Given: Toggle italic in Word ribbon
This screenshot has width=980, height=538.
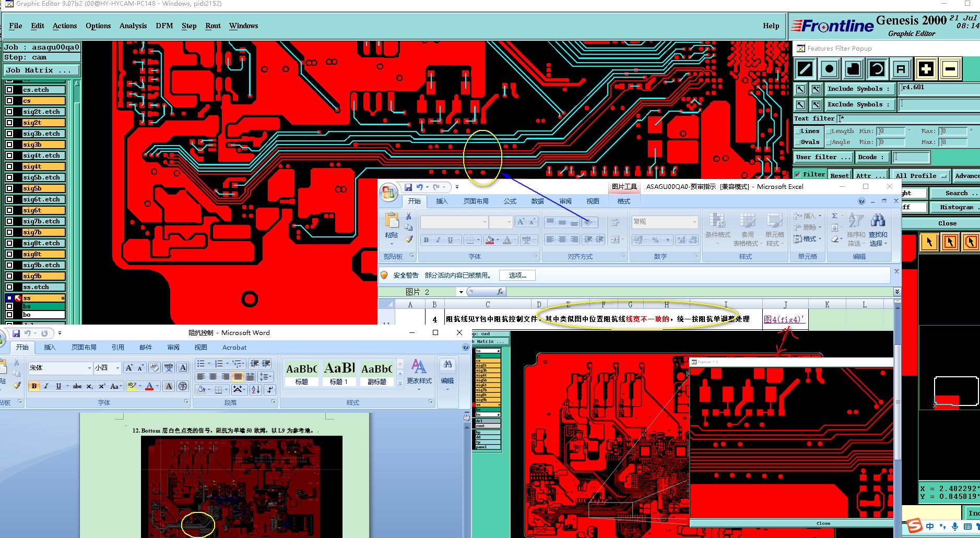Looking at the screenshot, I should click(x=46, y=386).
